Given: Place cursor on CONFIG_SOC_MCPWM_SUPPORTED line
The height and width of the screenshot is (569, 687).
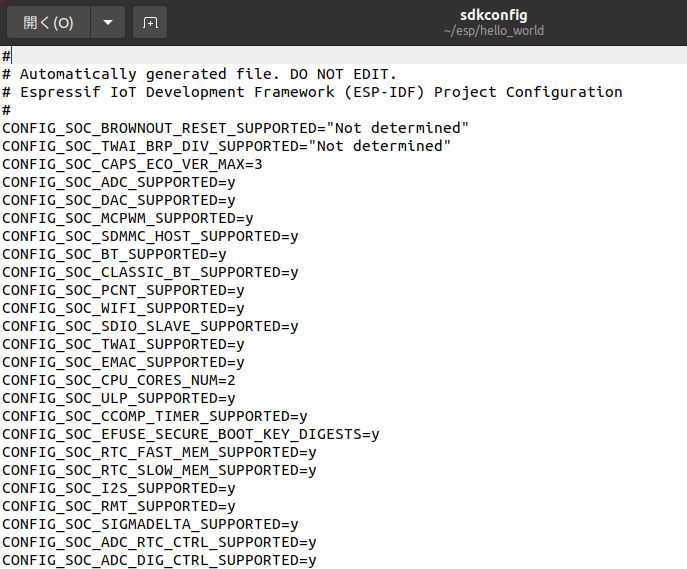Looking at the screenshot, I should pyautogui.click(x=127, y=218).
